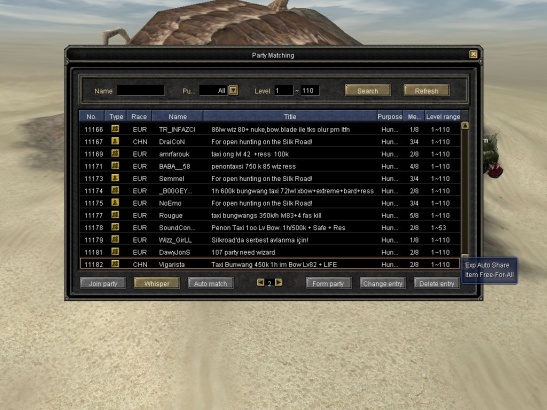
Task: Click the party type icon for Rougue
Action: [x=115, y=215]
